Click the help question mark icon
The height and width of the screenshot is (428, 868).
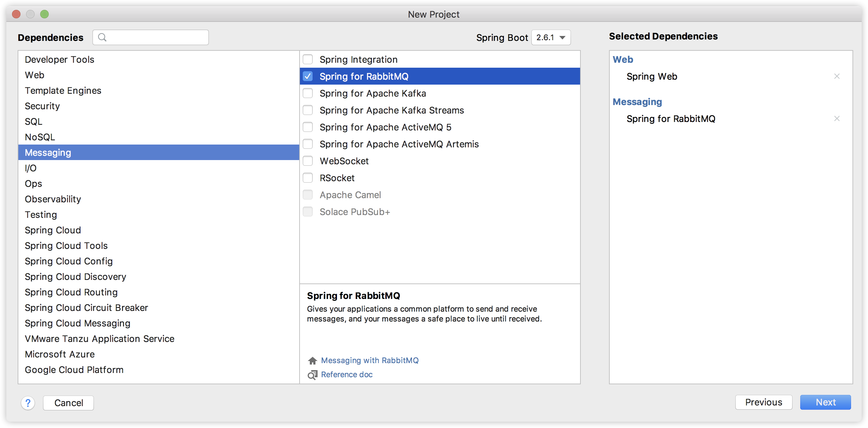click(x=28, y=403)
